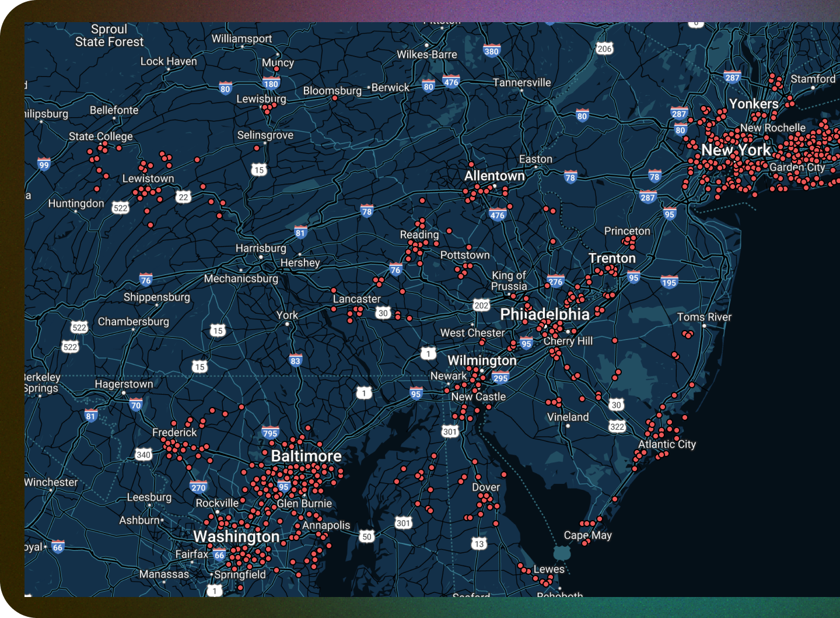This screenshot has height=618, width=840.
Task: Click the Trenton label
Action: point(612,258)
